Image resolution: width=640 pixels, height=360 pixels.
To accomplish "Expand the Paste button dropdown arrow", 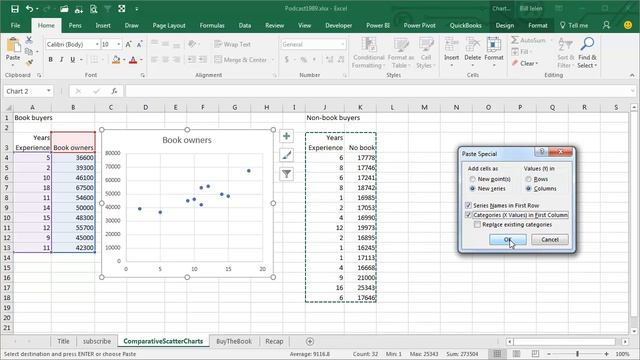I will tap(13, 64).
